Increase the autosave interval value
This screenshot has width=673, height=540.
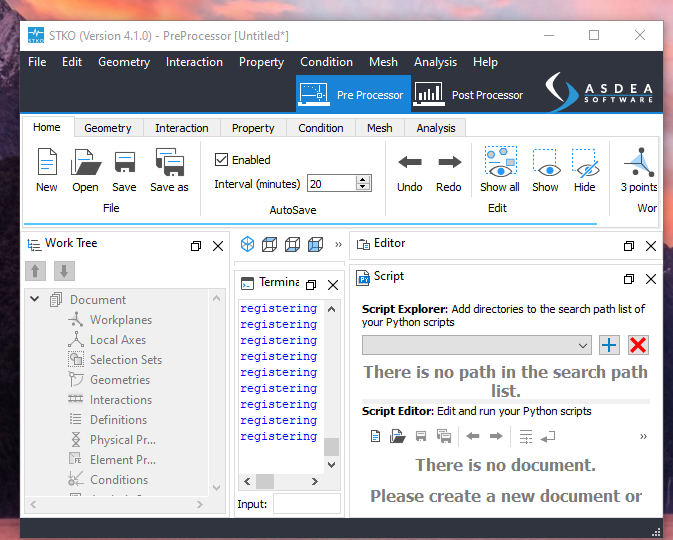tap(363, 179)
